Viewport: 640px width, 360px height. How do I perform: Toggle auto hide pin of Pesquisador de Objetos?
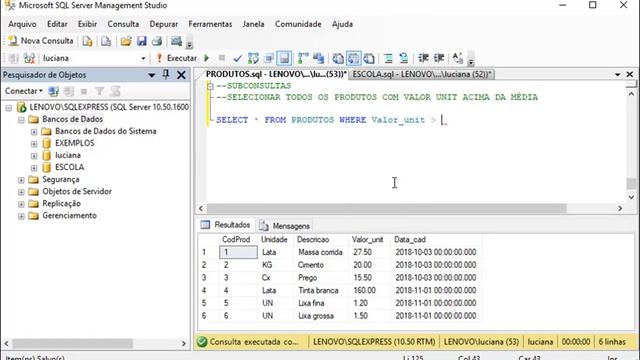[166, 75]
